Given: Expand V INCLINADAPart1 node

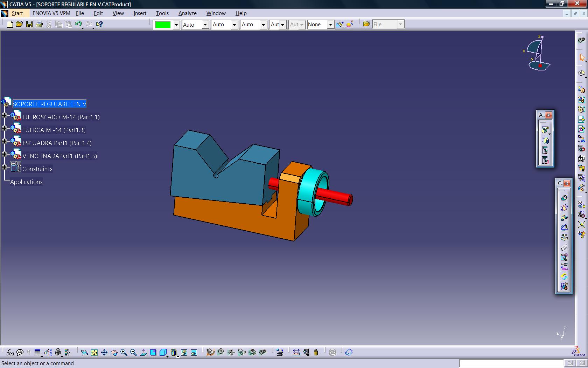Looking at the screenshot, I should pos(5,154).
